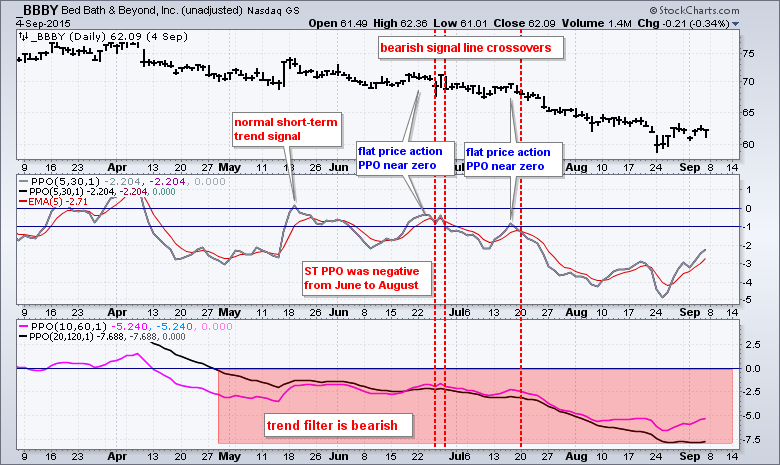Screen dimensions: 780x465
Task: Select the _BBBY ticker symbol in title
Action: pos(37,10)
